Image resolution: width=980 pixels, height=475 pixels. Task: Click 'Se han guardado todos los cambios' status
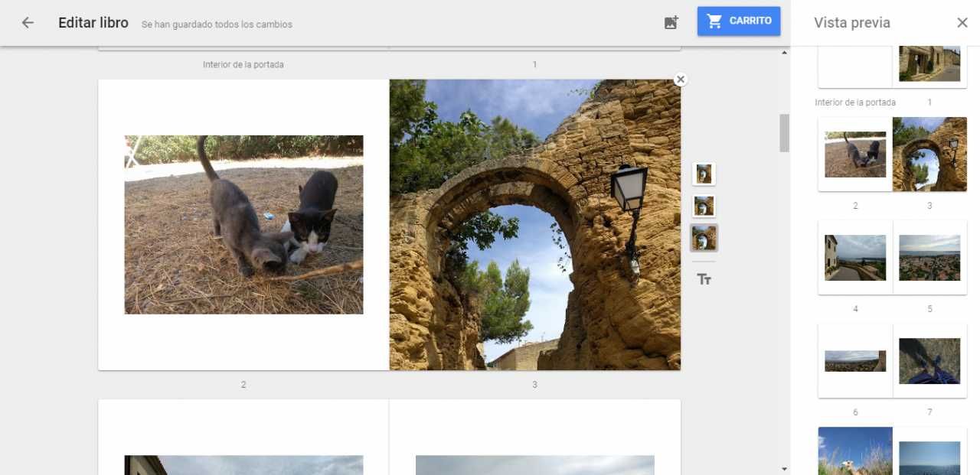pos(217,24)
